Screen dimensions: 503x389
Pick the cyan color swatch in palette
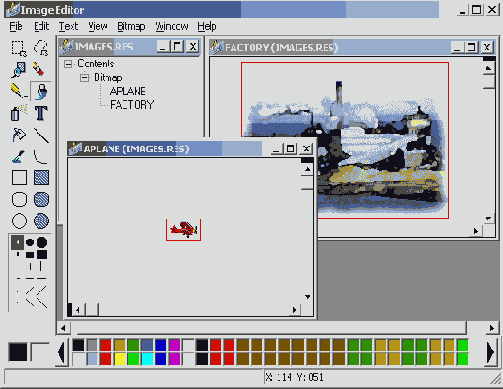(147, 359)
